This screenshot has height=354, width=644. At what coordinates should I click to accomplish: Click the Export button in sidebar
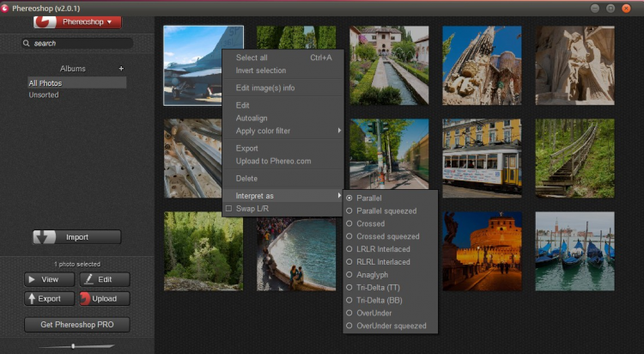tap(49, 299)
